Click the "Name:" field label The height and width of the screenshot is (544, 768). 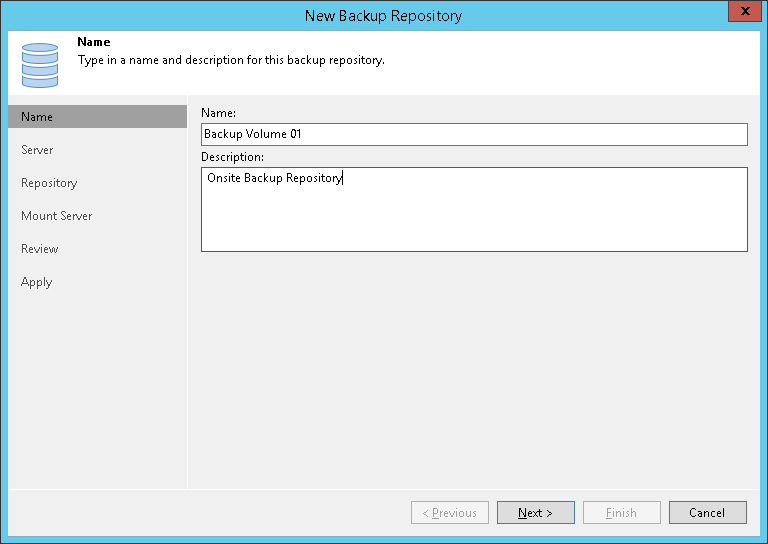tap(218, 114)
